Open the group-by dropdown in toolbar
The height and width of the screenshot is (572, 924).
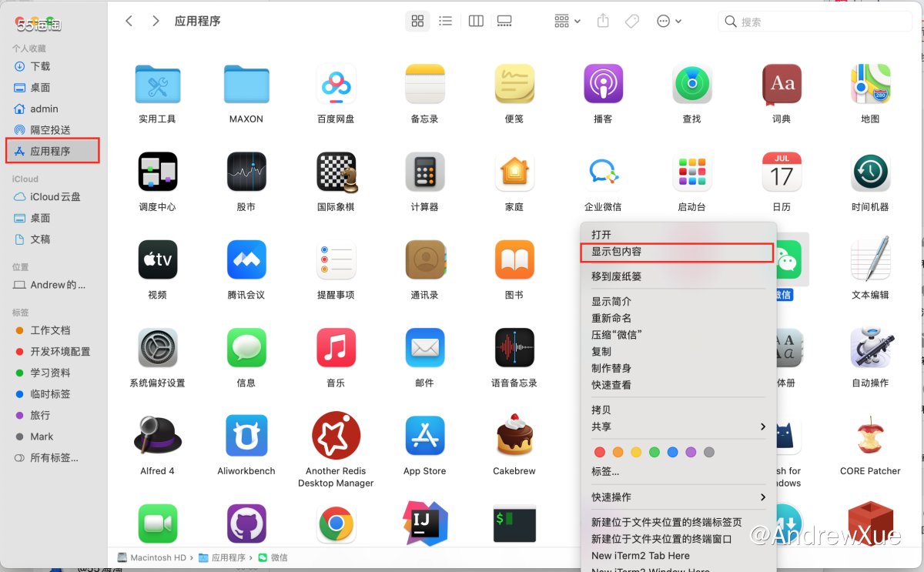567,21
